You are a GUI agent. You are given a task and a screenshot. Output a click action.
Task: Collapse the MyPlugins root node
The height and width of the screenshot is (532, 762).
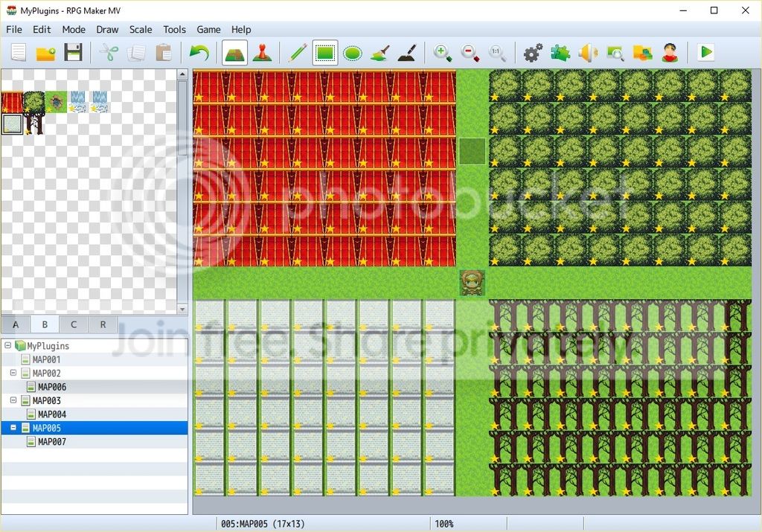coord(7,345)
